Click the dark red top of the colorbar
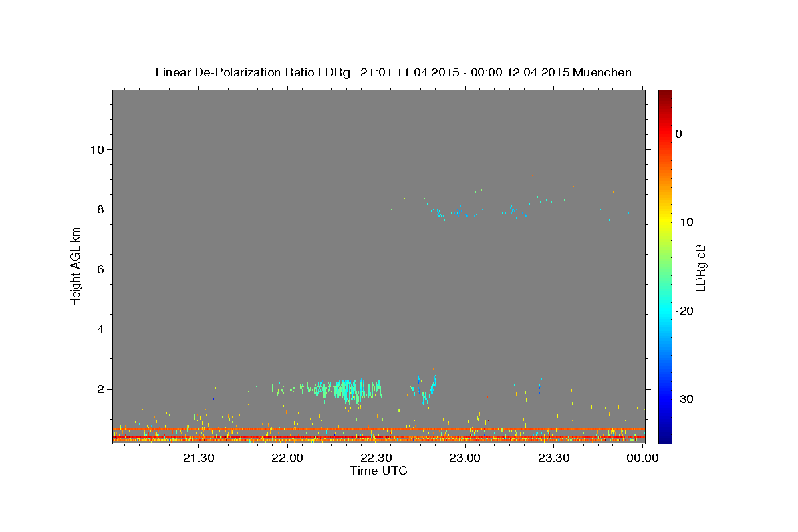Image resolution: width=798 pixels, height=532 pixels. [x=665, y=95]
